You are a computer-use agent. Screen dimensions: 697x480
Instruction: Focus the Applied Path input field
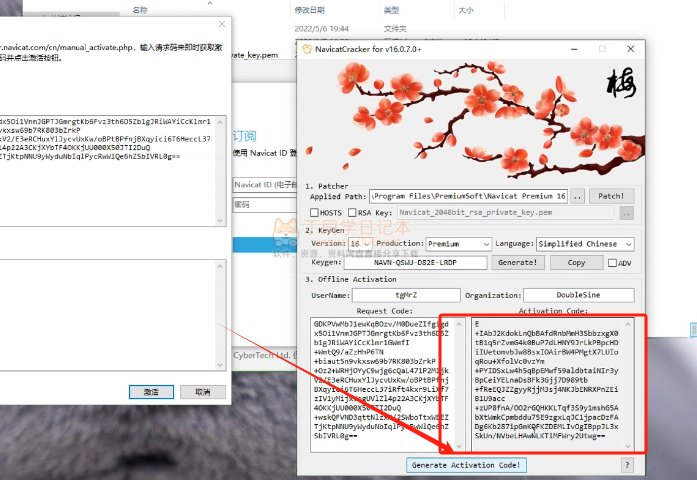[x=469, y=196]
